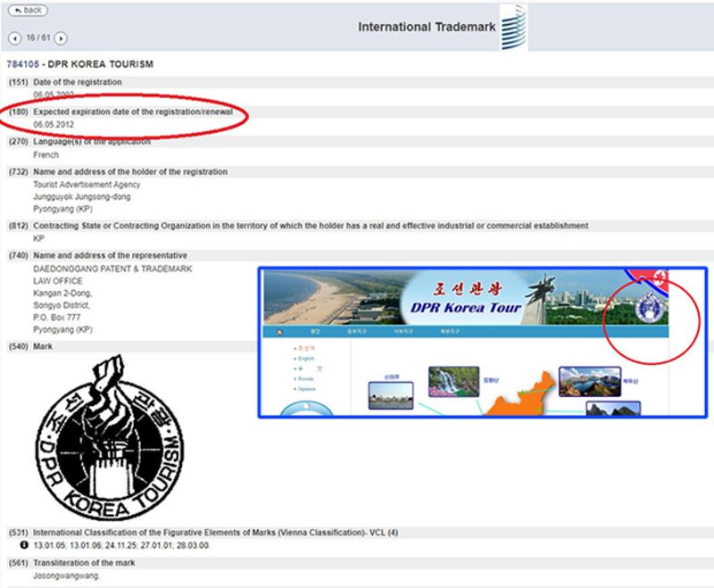The image size is (714, 588).
Task: Open the seaside town photo thumbnail
Action: 391,395
